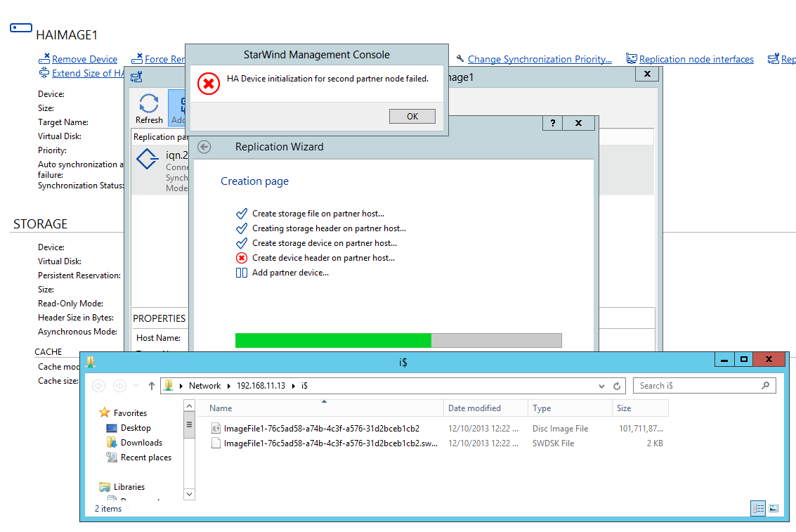This screenshot has height=532, width=796.
Task: Click the HAIMAGE1 device icon
Action: pyautogui.click(x=21, y=28)
